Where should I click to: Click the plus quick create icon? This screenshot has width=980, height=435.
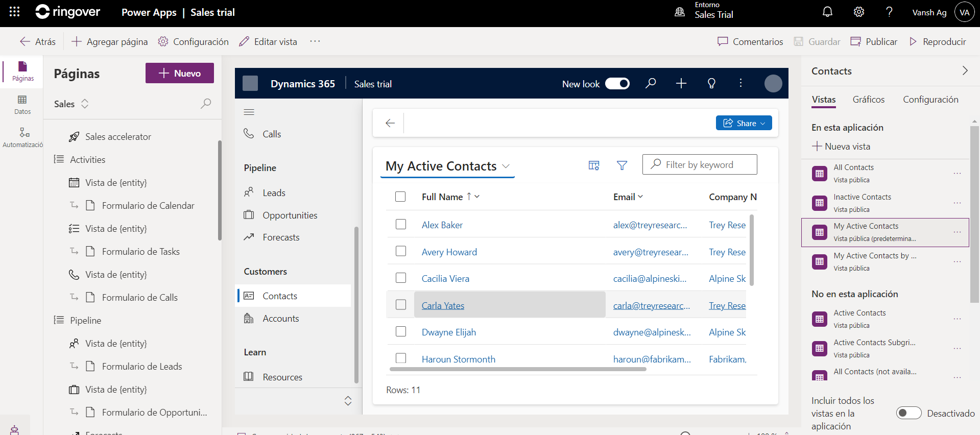click(x=681, y=83)
